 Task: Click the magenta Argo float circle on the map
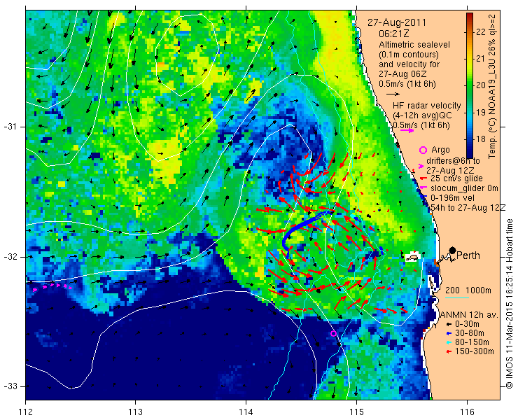334,334
